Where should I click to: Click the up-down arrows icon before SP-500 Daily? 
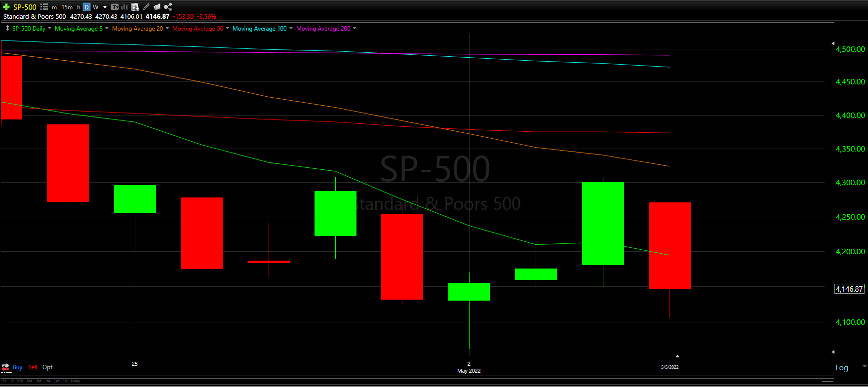7,28
